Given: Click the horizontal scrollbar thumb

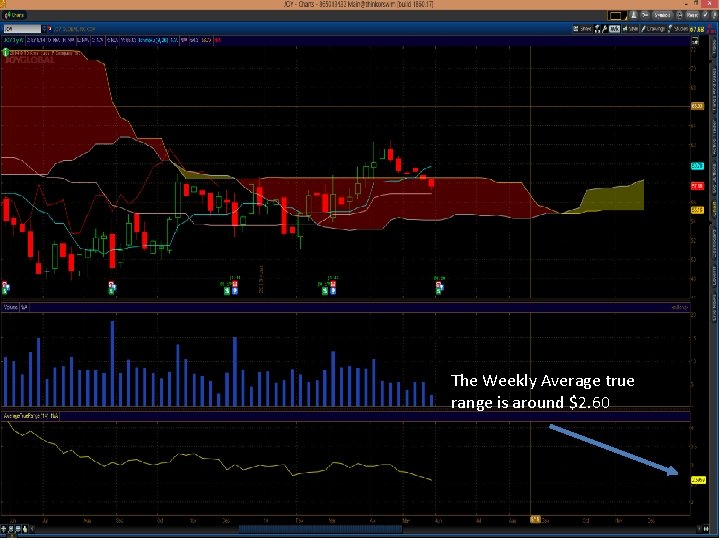Looking at the screenshot, I should click(320, 529).
